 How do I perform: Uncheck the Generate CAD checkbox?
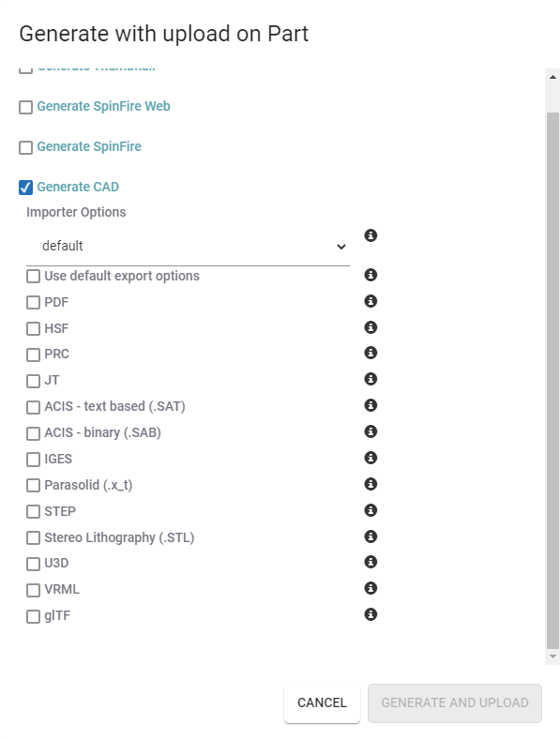pos(25,188)
